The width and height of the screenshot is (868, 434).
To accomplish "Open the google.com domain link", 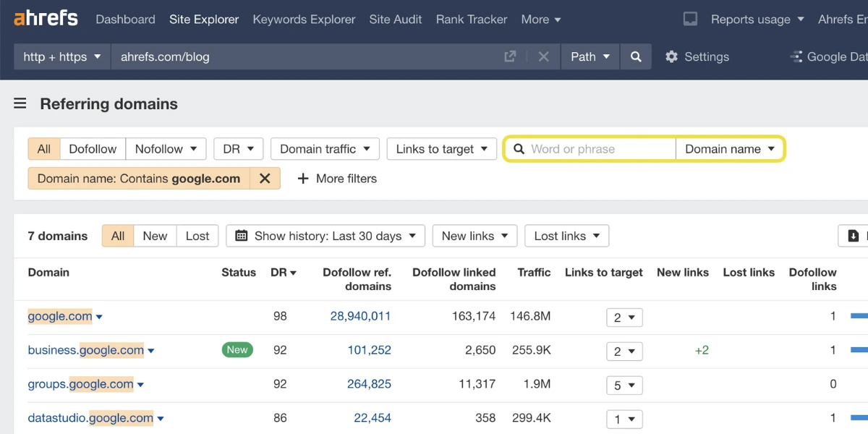I will pyautogui.click(x=60, y=316).
